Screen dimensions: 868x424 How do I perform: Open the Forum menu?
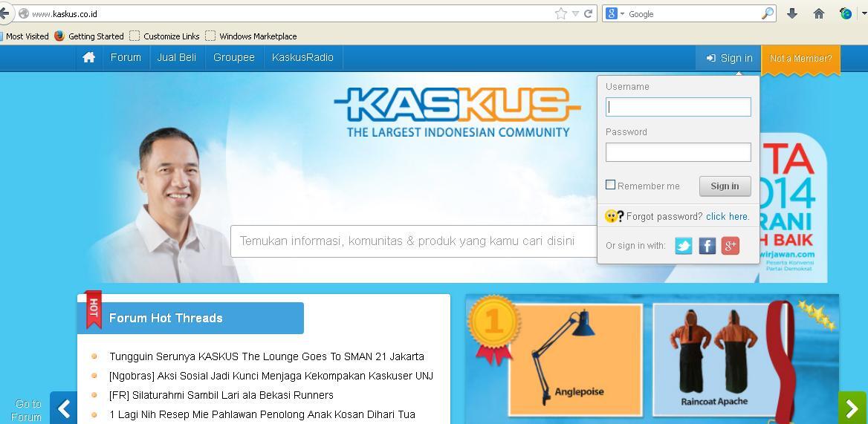tap(126, 57)
